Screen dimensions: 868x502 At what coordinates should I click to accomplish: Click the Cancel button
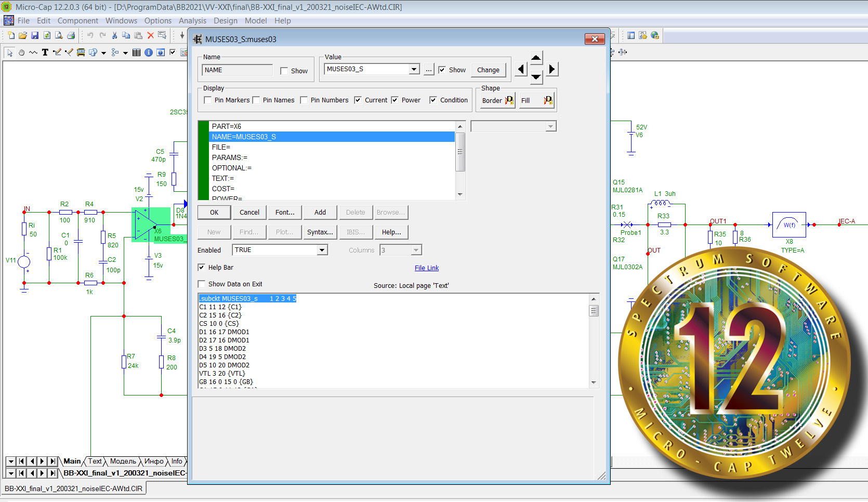pyautogui.click(x=249, y=213)
